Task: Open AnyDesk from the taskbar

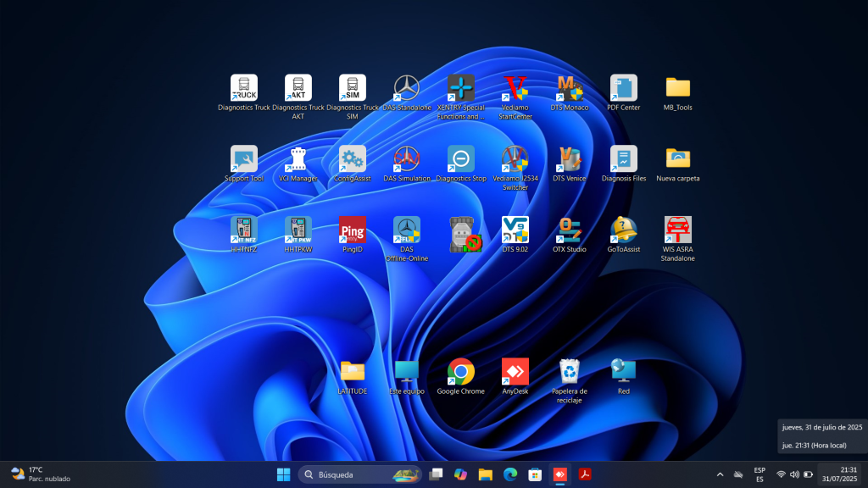Action: click(559, 474)
